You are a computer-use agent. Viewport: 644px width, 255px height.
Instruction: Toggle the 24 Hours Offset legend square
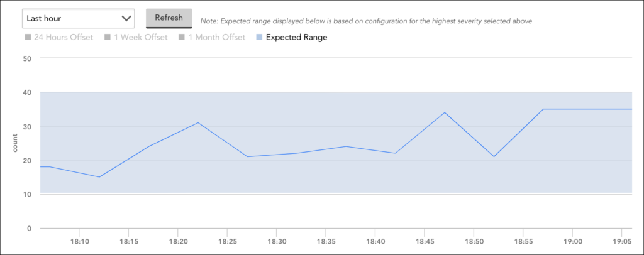coord(28,37)
